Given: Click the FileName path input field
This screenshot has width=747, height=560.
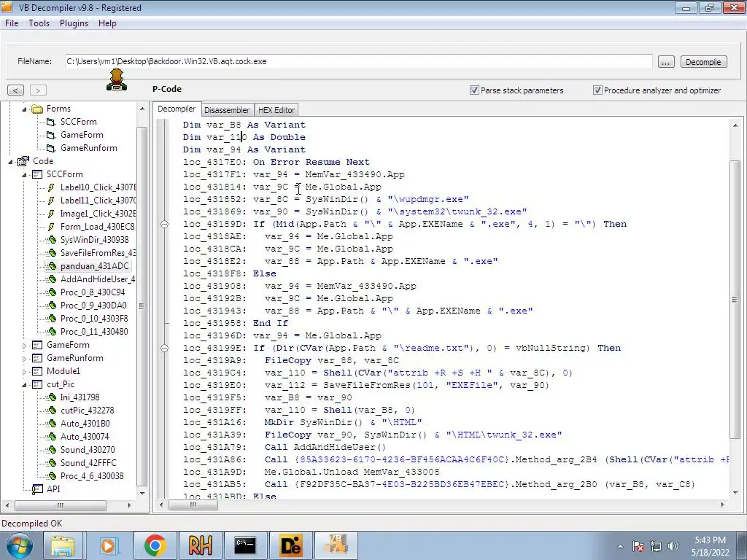Looking at the screenshot, I should (358, 61).
